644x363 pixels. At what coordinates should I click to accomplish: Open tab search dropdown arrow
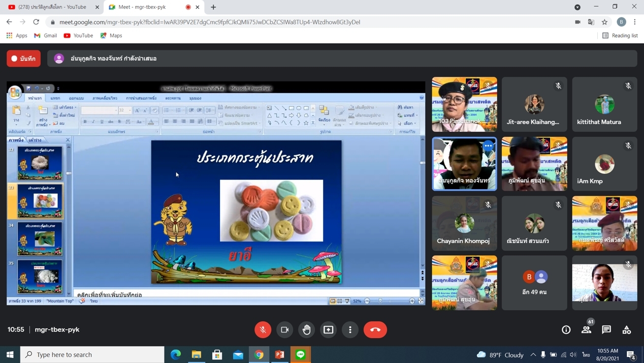(577, 7)
